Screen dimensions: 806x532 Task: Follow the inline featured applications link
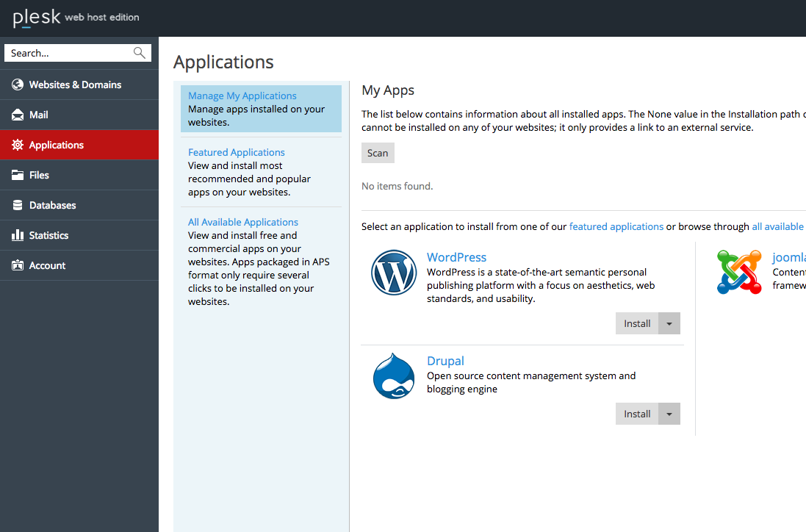(616, 226)
